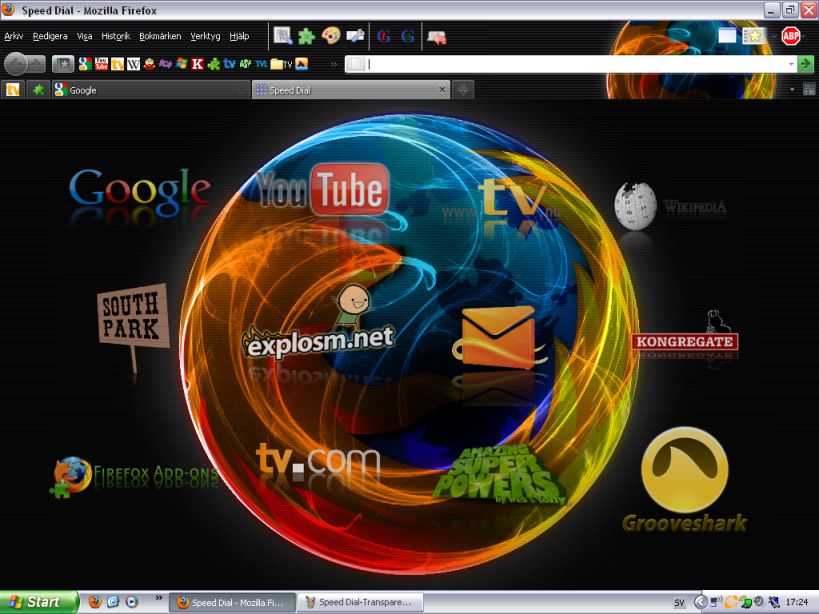
Task: Open the Grooveshark speed dial
Action: tap(684, 480)
